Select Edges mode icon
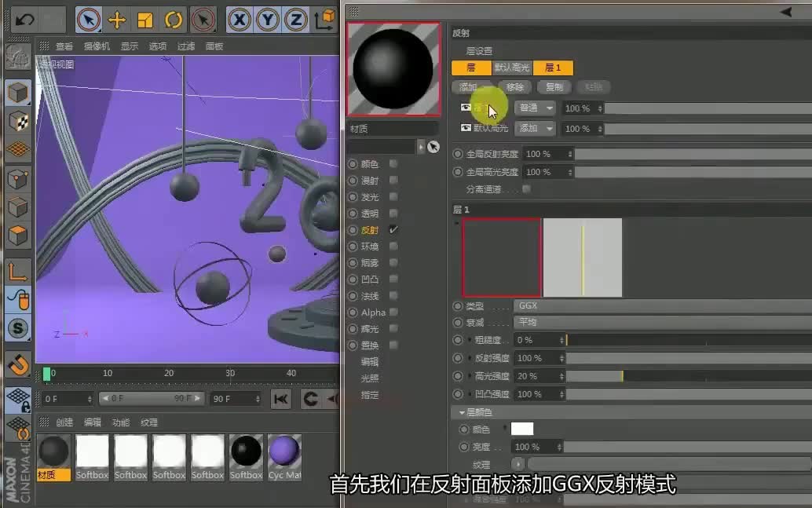This screenshot has height=508, width=812. click(18, 207)
